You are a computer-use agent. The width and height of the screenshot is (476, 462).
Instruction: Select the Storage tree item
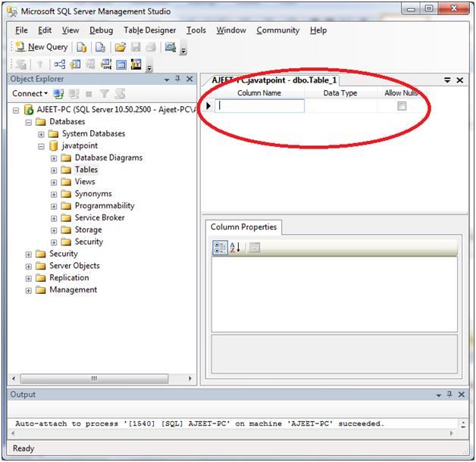pyautogui.click(x=89, y=229)
